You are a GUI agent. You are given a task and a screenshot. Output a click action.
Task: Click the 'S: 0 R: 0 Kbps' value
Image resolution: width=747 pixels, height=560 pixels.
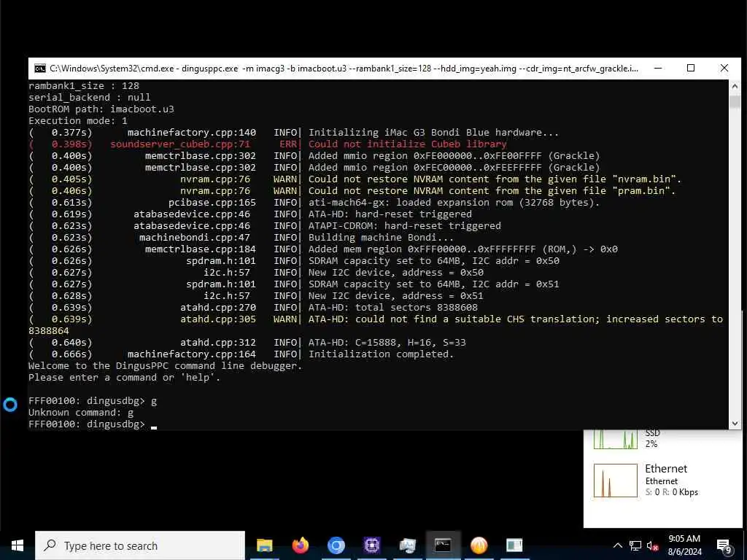[671, 492]
